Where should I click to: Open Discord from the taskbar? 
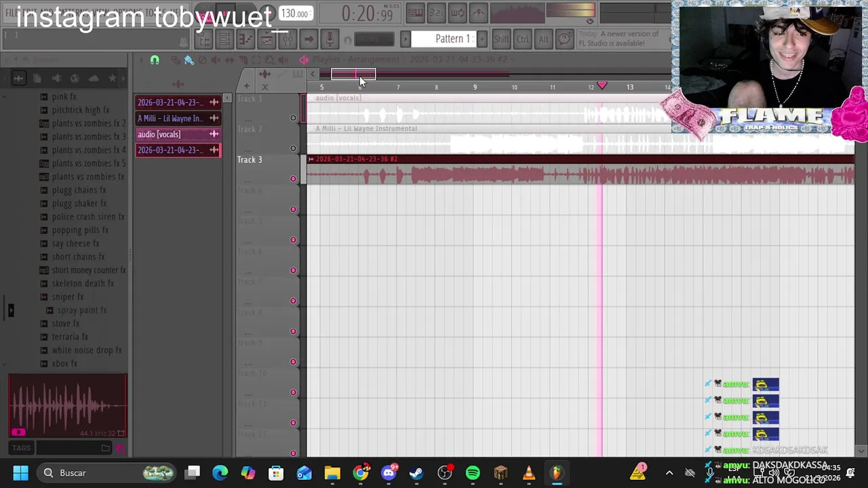389,472
